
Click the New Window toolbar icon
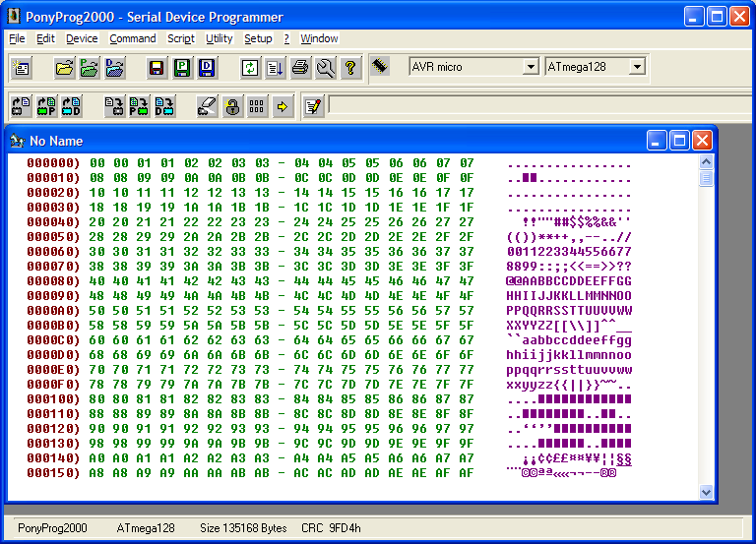click(x=22, y=68)
